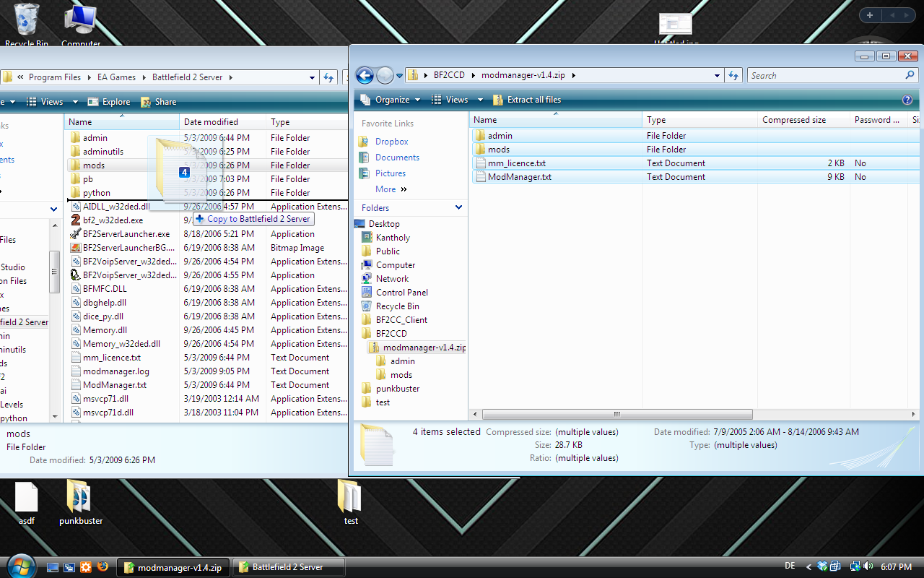Open the asdf file on the desktop

click(27, 503)
